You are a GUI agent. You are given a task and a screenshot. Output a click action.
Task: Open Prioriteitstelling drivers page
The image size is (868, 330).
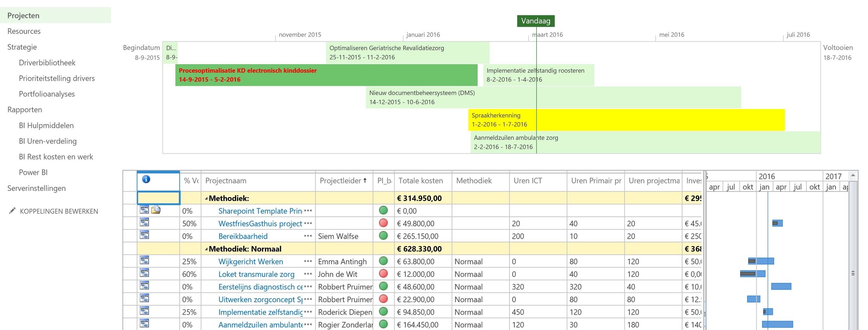(x=57, y=78)
